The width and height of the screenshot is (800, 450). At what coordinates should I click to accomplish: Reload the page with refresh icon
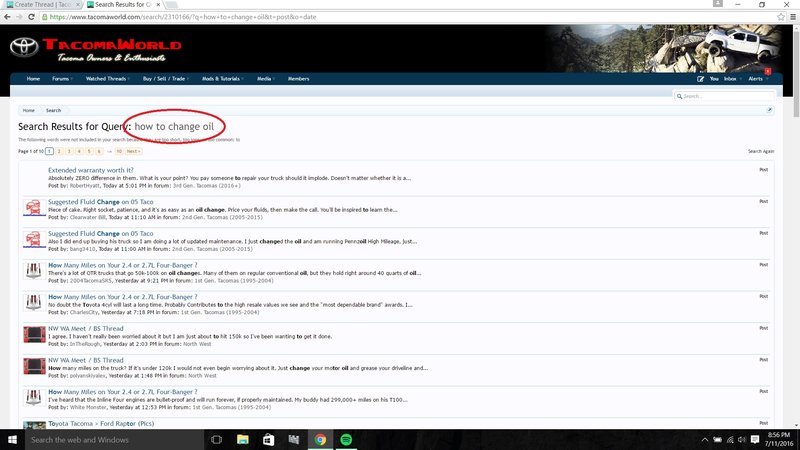click(x=31, y=17)
